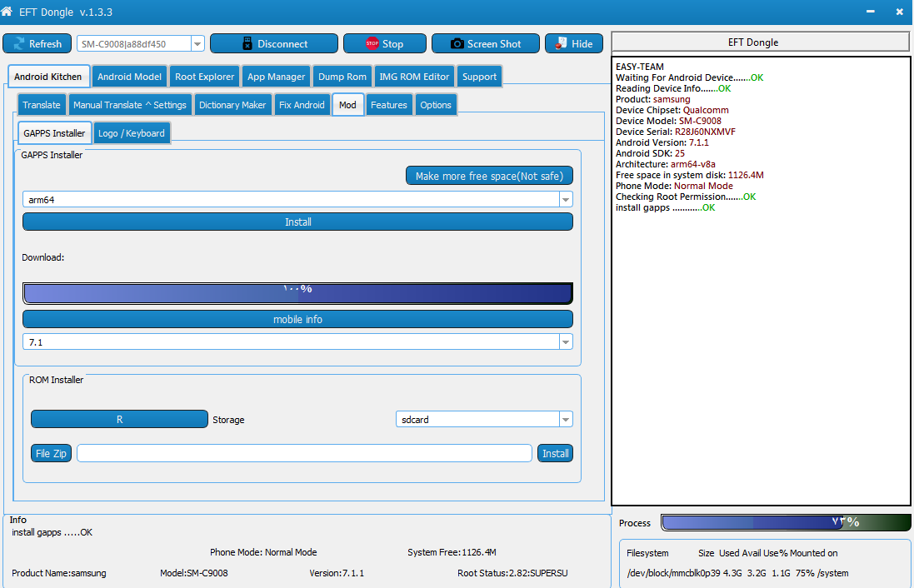Click Architecture: arm64-v8a log line

pos(666,164)
